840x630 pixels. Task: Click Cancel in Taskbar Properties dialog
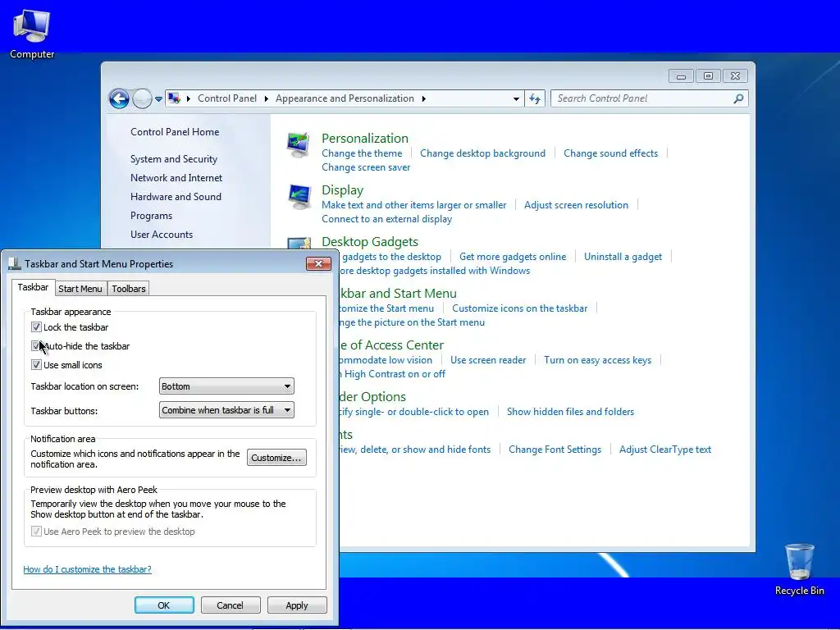click(231, 605)
